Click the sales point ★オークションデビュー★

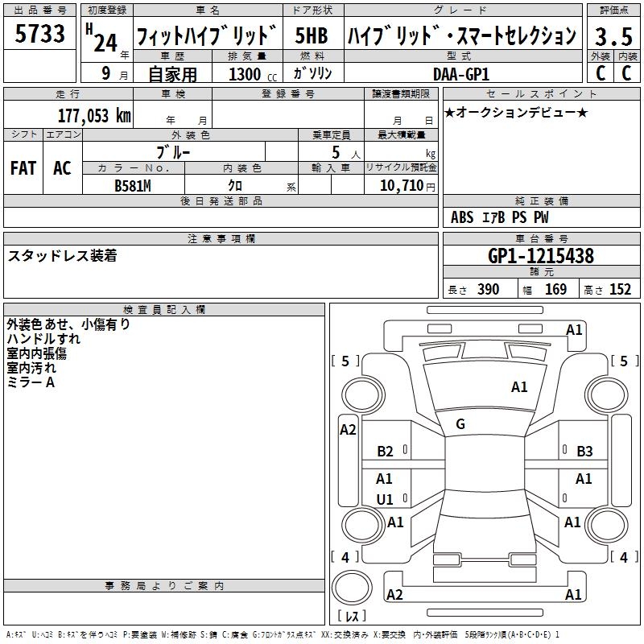point(516,112)
